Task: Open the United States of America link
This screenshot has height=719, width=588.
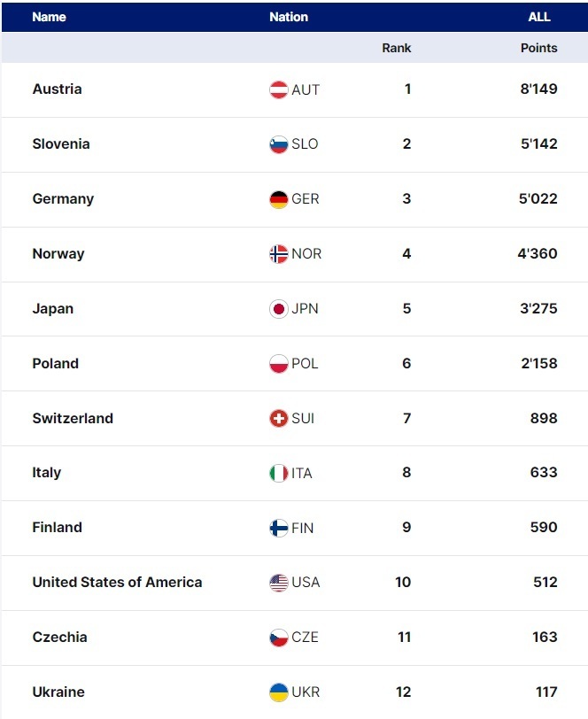Action: click(117, 582)
